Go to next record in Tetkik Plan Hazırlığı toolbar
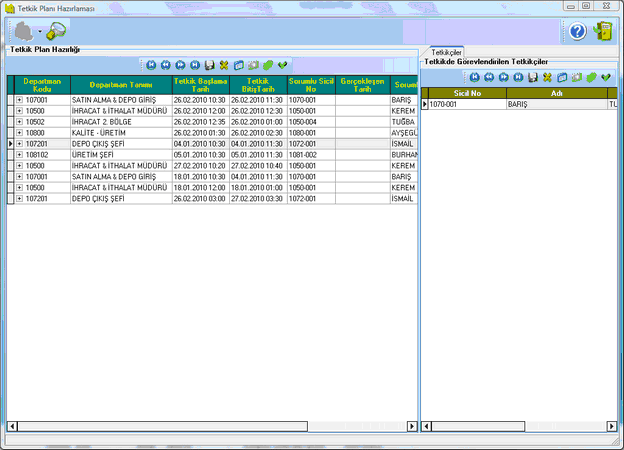This screenshot has width=624, height=450. pyautogui.click(x=180, y=65)
